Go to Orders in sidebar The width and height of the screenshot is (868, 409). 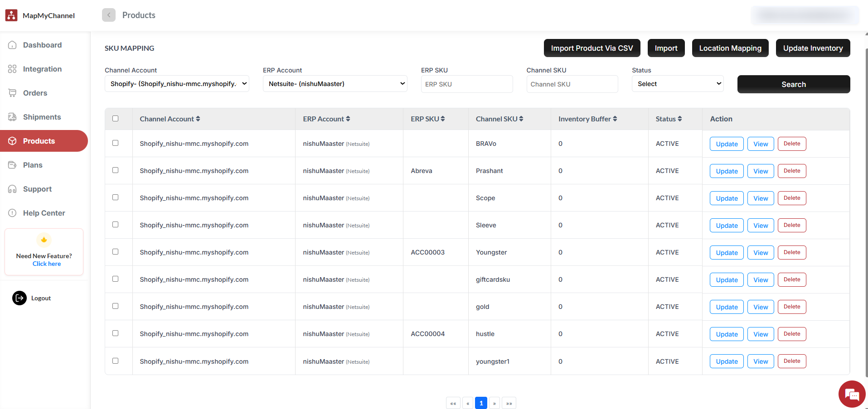[35, 93]
